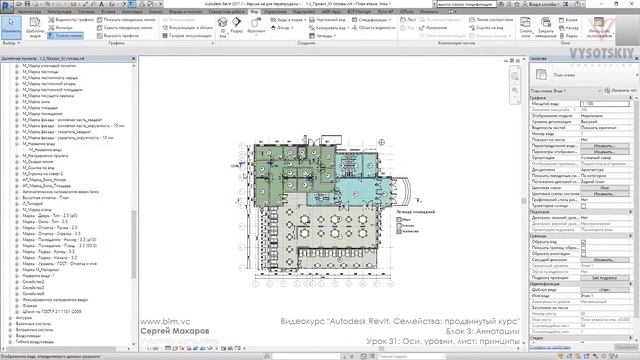Collapse Extents (Границы) properties group
640x360 pixels.
coord(631,236)
